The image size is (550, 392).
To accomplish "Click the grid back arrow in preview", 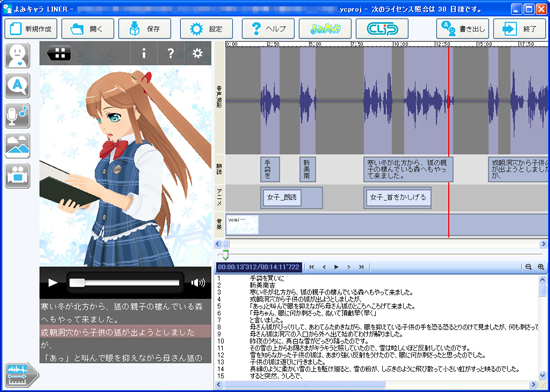I will pos(59,53).
